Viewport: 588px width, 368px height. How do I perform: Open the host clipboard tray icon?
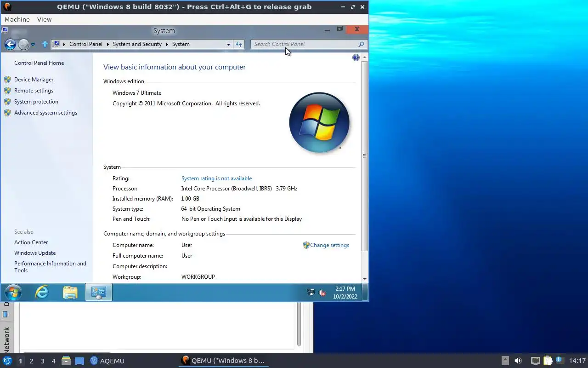coord(548,361)
